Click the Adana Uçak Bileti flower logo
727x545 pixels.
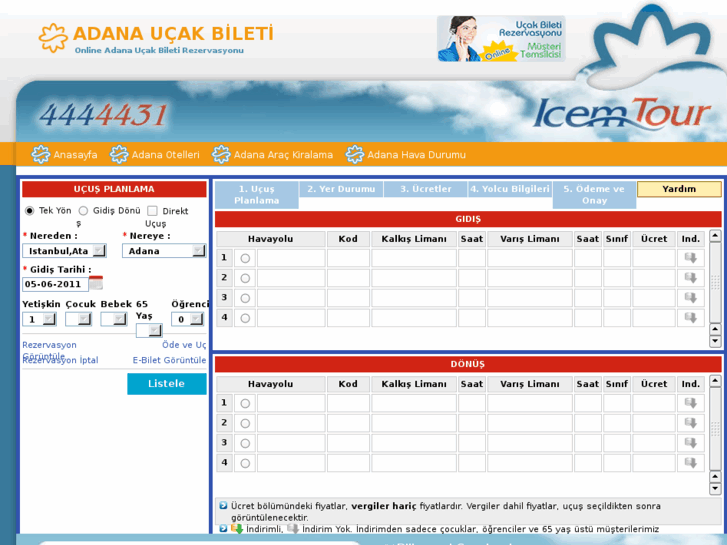pos(53,38)
